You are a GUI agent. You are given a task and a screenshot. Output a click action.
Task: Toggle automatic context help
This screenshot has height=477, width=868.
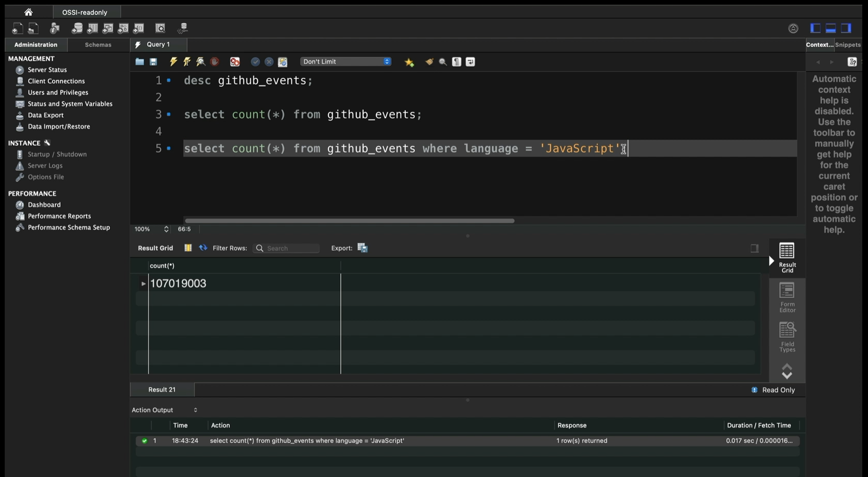click(x=852, y=62)
